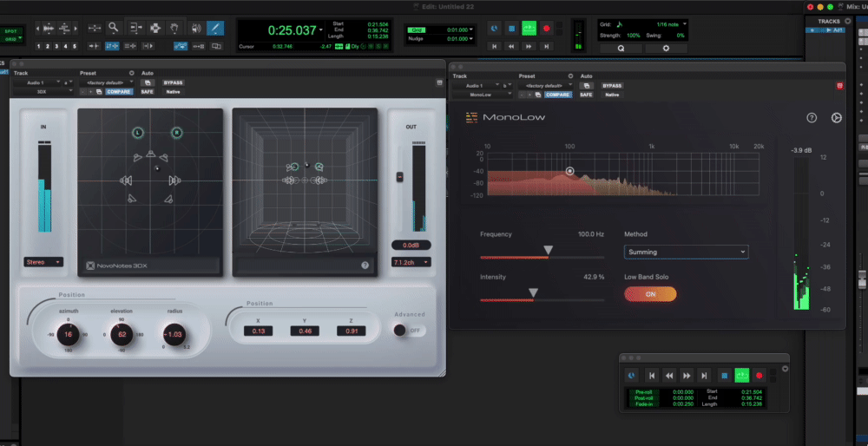Click Stop in the floating transport window
Viewport: 868px width, 446px height.
pyautogui.click(x=724, y=376)
